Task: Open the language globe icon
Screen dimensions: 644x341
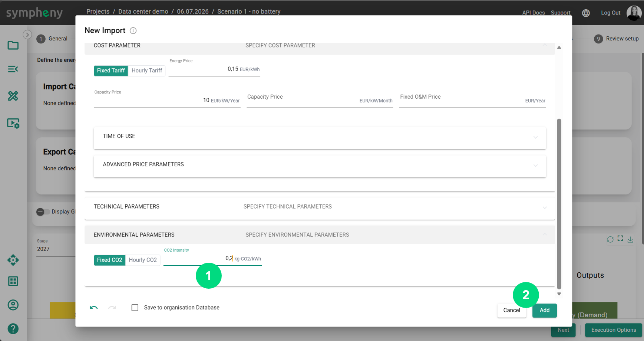Action: tap(586, 13)
